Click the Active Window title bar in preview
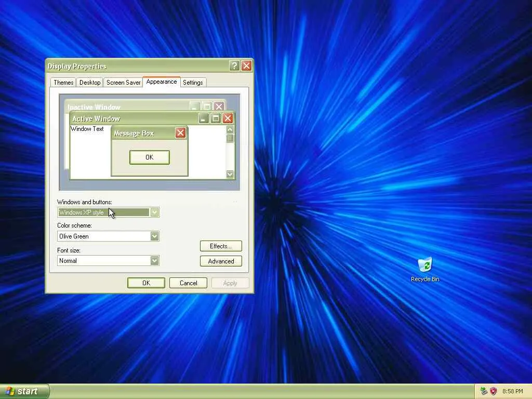This screenshot has width=532, height=399. point(152,118)
